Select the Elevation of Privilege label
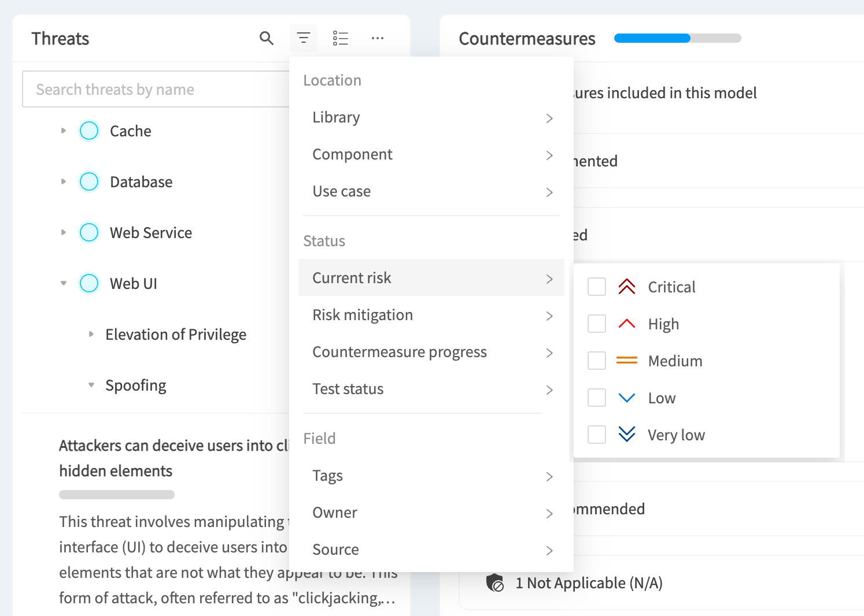This screenshot has height=616, width=864. click(176, 335)
